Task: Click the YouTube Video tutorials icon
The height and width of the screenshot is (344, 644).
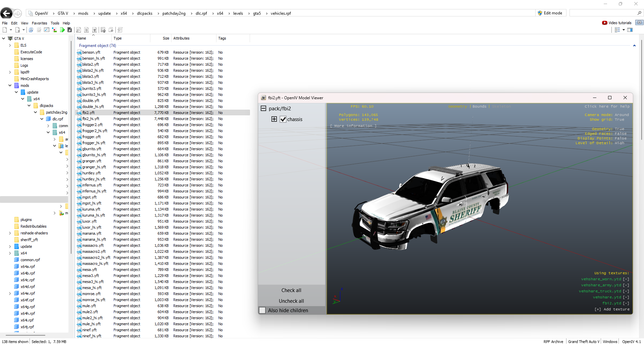Action: (604, 23)
